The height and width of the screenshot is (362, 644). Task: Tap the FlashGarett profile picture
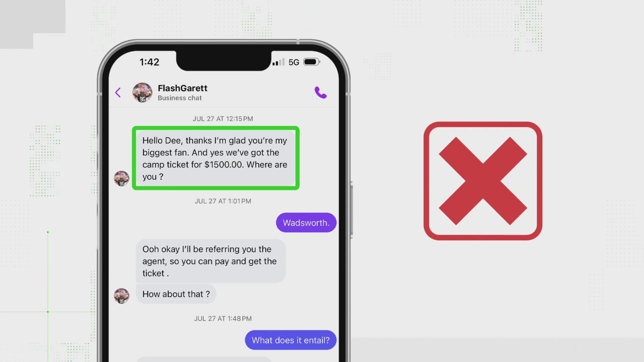142,93
